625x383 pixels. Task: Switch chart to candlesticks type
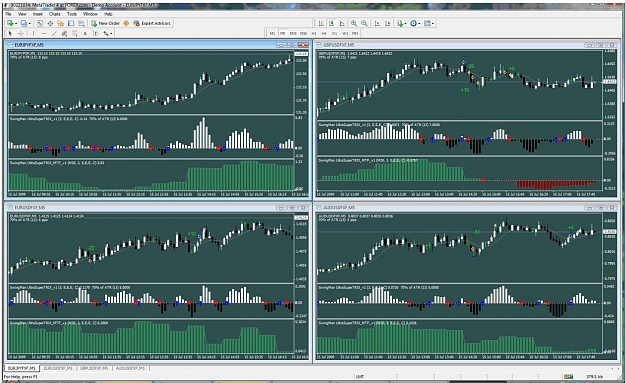331,24
